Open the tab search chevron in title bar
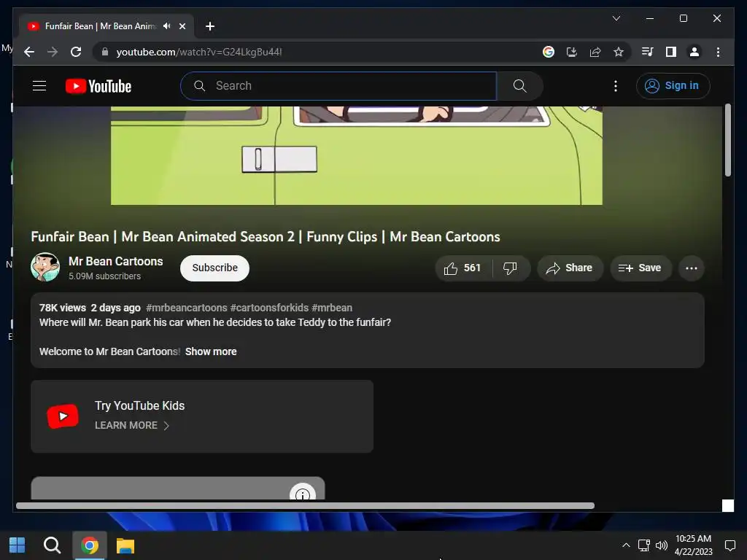Image resolution: width=747 pixels, height=560 pixels. pos(616,18)
